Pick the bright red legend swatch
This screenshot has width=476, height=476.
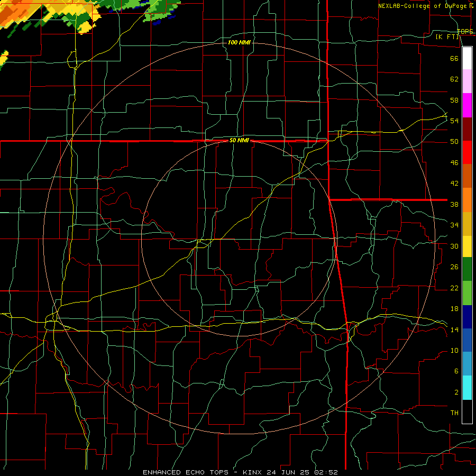click(x=467, y=152)
